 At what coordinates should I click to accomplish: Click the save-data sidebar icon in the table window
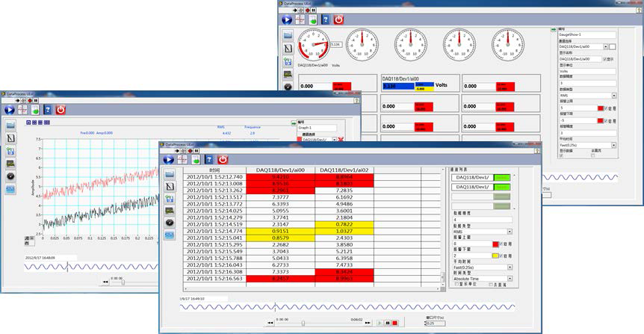(170, 199)
